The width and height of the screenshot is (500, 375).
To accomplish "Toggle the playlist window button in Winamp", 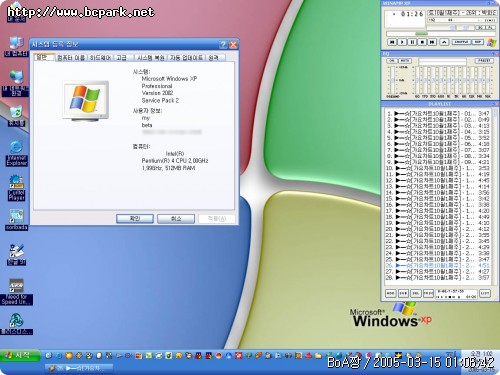I will click(x=491, y=28).
